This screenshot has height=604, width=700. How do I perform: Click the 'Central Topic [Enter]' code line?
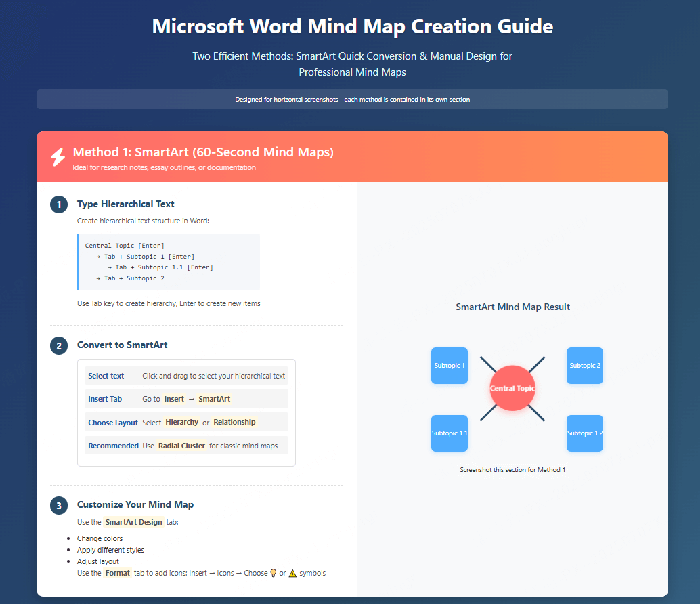[125, 246]
